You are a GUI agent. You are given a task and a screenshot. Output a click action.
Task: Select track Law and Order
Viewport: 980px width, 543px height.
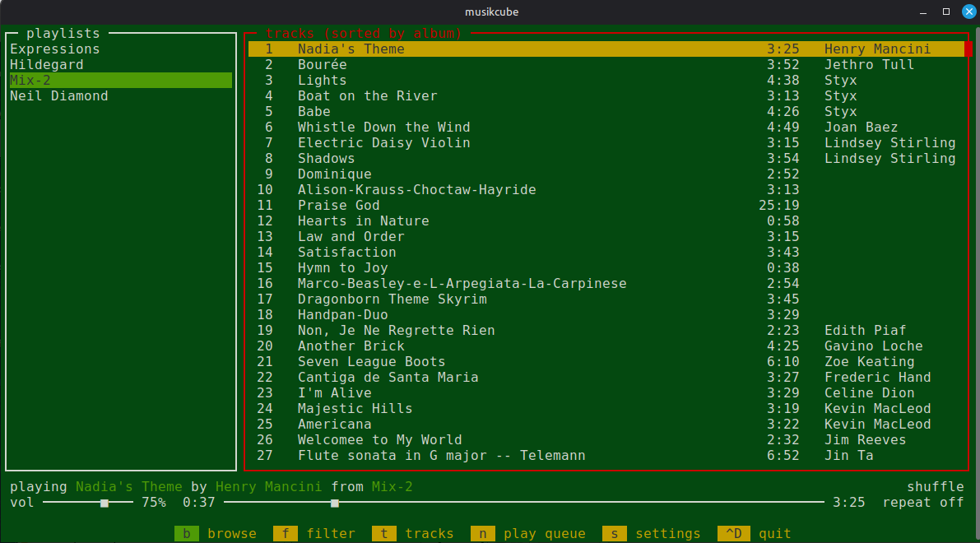click(x=606, y=237)
